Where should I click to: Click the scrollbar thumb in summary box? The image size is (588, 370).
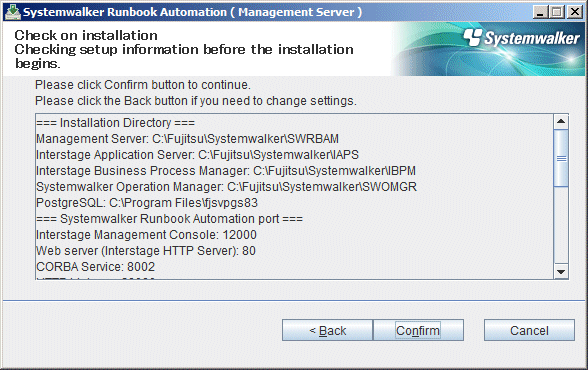[561, 158]
